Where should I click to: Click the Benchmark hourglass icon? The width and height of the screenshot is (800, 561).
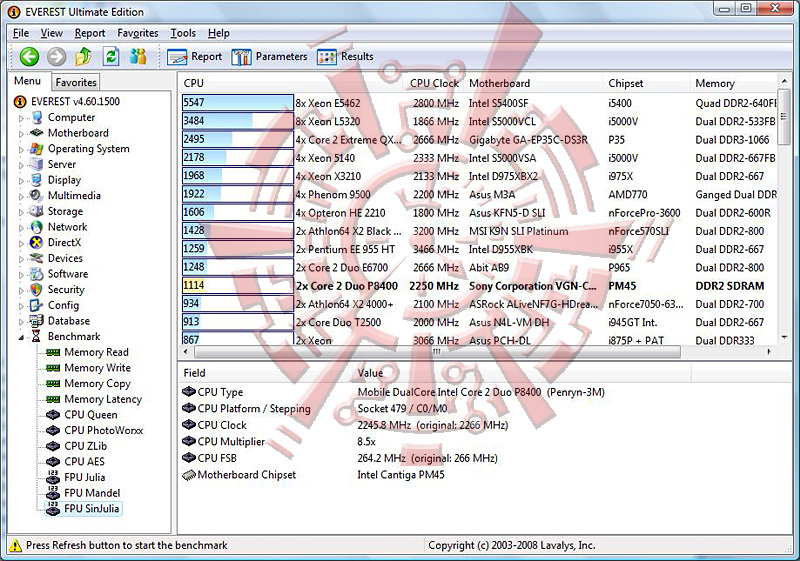point(36,337)
